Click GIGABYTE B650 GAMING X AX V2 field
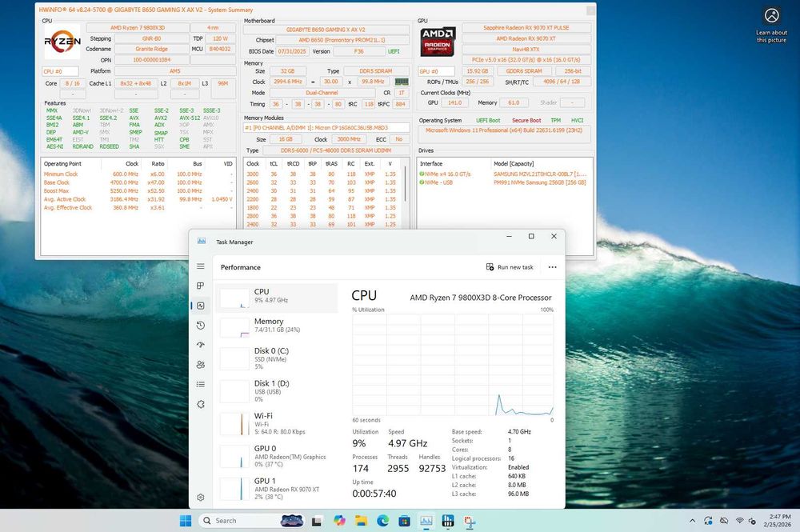 (326, 30)
